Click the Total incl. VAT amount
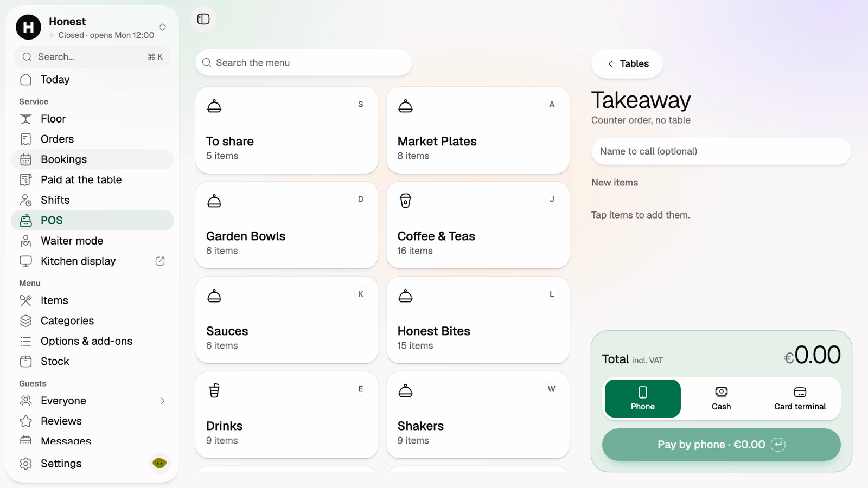 coord(812,355)
